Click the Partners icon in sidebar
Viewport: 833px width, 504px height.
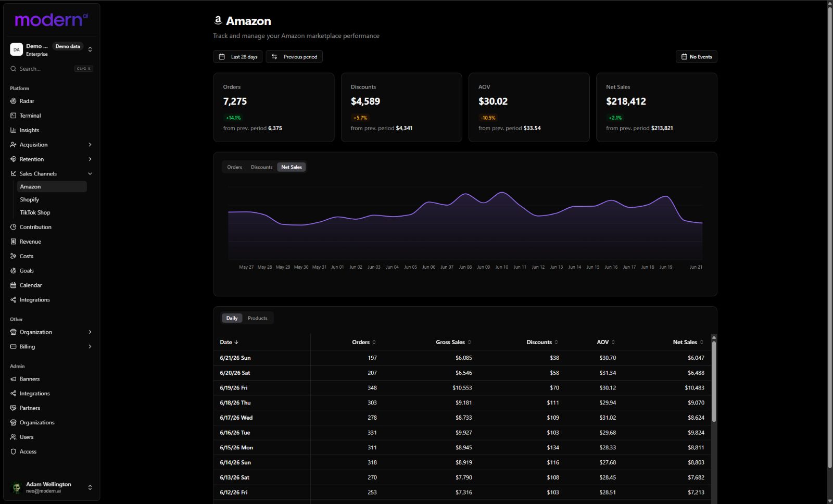[x=14, y=408]
